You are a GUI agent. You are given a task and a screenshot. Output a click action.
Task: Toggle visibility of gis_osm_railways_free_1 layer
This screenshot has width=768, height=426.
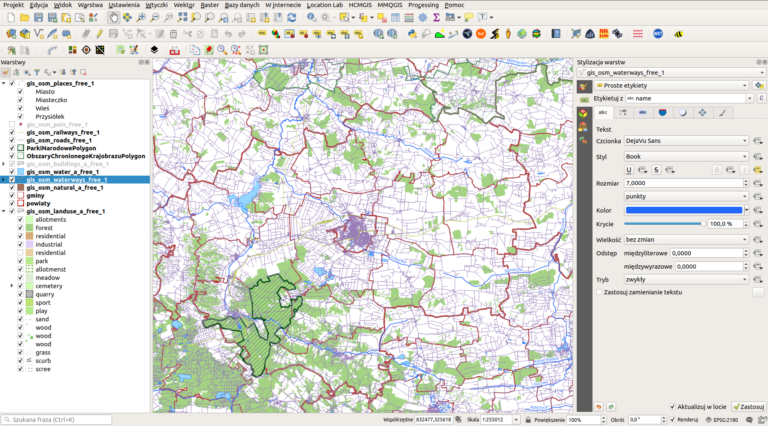tap(12, 132)
